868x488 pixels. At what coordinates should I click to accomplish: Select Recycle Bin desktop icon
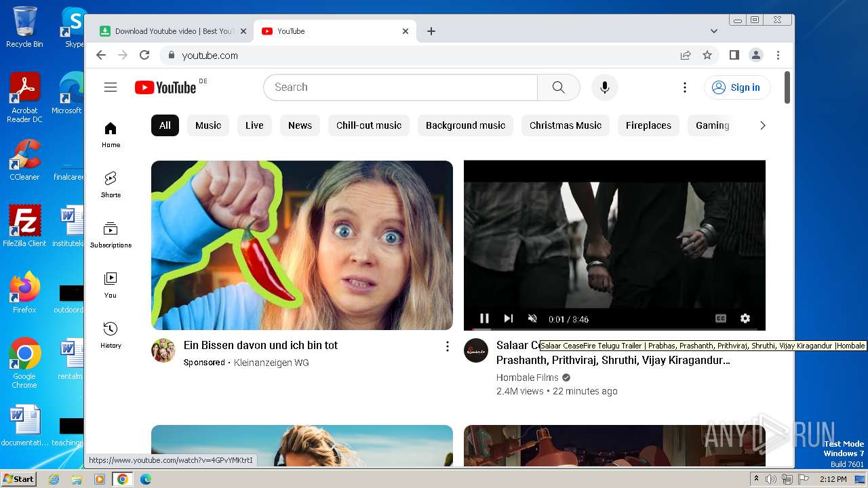click(x=24, y=27)
